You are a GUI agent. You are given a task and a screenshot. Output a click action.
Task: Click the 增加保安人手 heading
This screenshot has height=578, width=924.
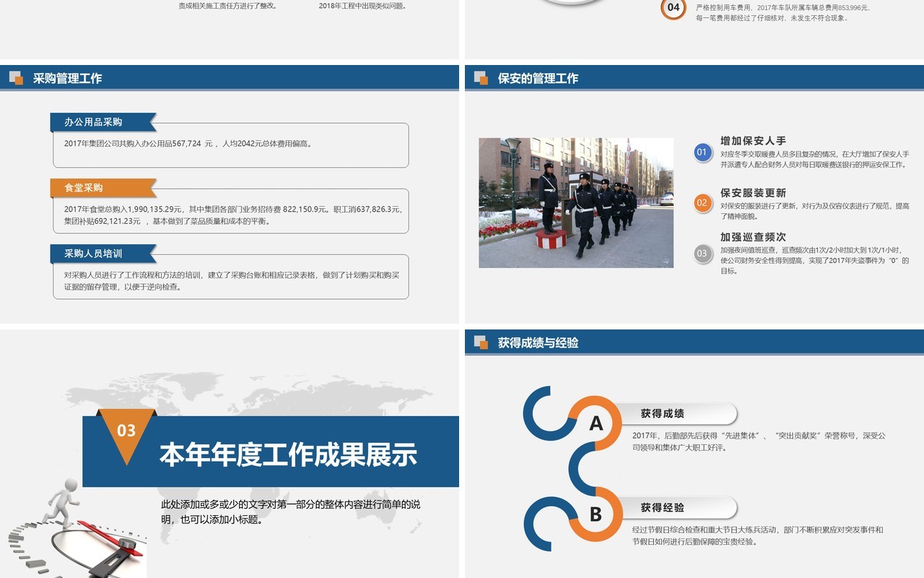pos(753,141)
